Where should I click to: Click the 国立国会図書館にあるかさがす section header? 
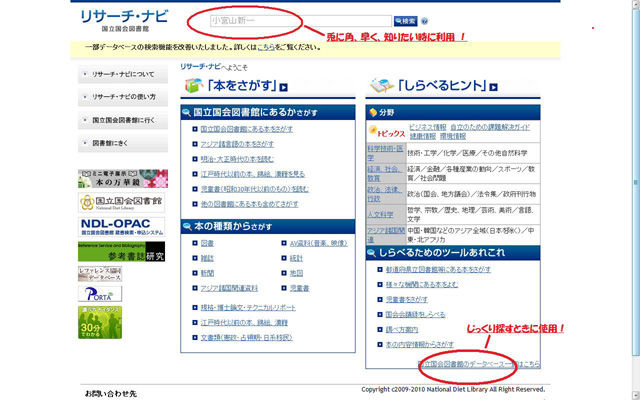point(268,113)
